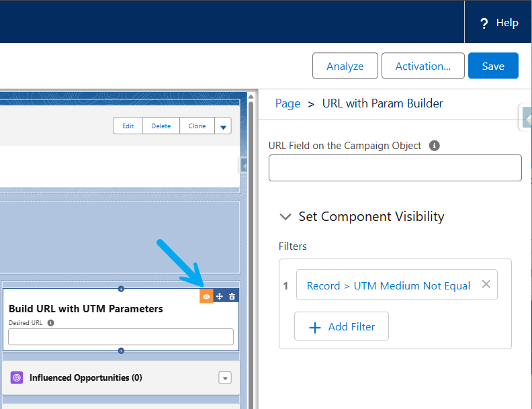Click the Clone button on the record

(x=197, y=126)
